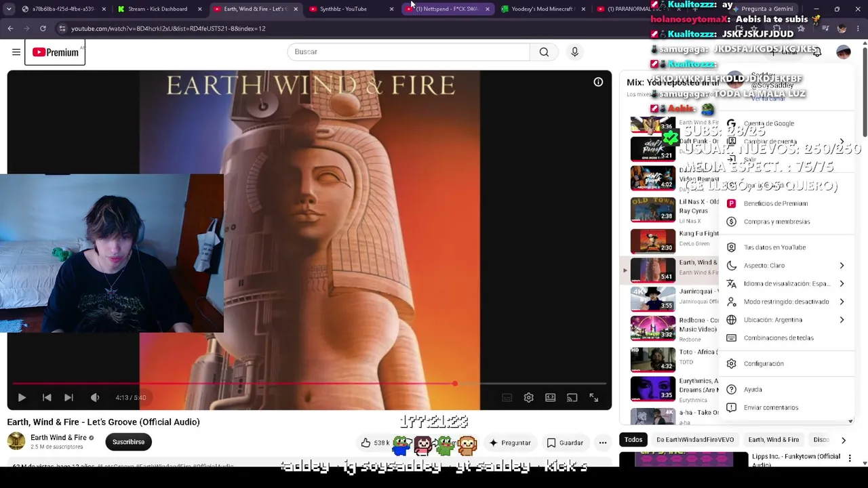Seek on the red video progress bar

(x=309, y=384)
